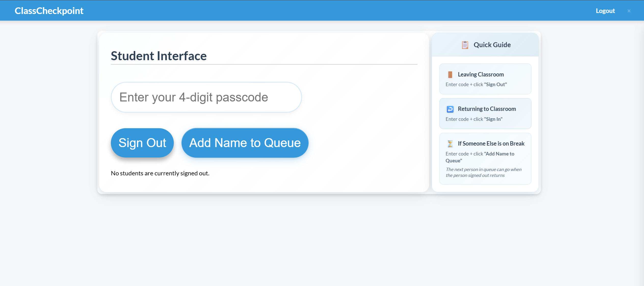Click the ClassCheckpoint brand title

click(x=49, y=11)
